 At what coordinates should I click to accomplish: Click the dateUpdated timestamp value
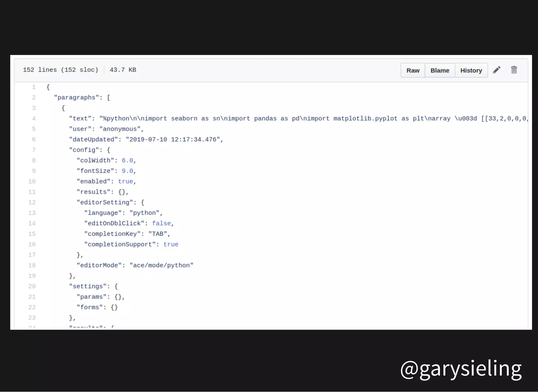pyautogui.click(x=173, y=139)
